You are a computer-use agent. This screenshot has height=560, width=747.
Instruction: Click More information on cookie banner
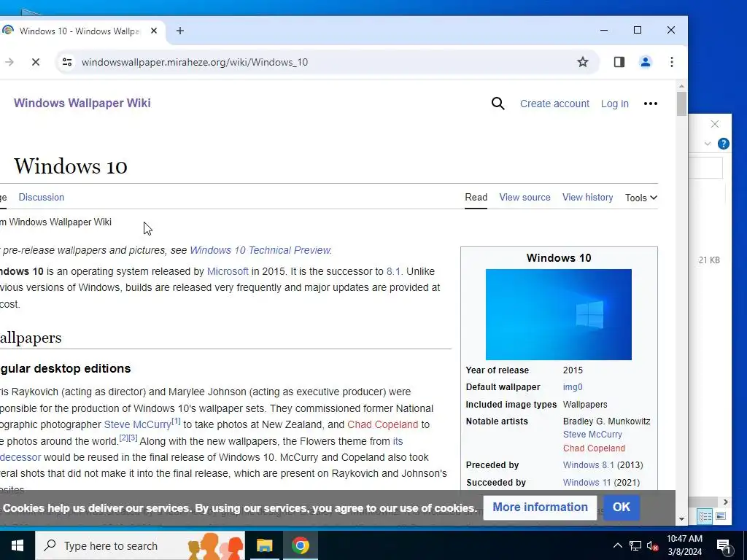coord(540,507)
